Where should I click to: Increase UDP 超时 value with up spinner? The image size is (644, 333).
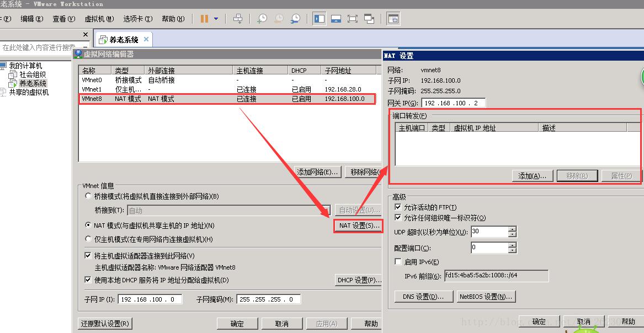(512, 229)
